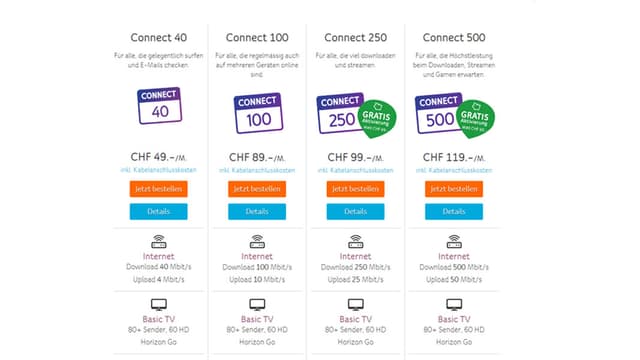Open the Kabelanschlusskosten link under CHF 119
This screenshot has height=360, width=640.
(x=453, y=170)
